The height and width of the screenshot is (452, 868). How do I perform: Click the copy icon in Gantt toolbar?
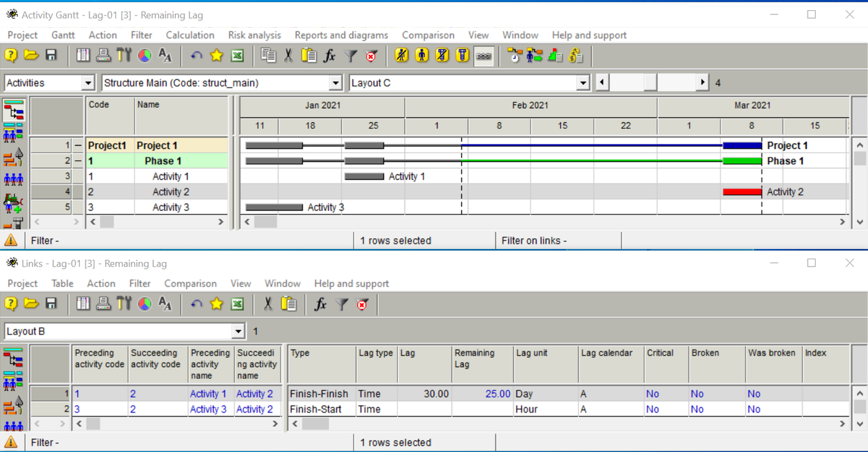pyautogui.click(x=269, y=56)
